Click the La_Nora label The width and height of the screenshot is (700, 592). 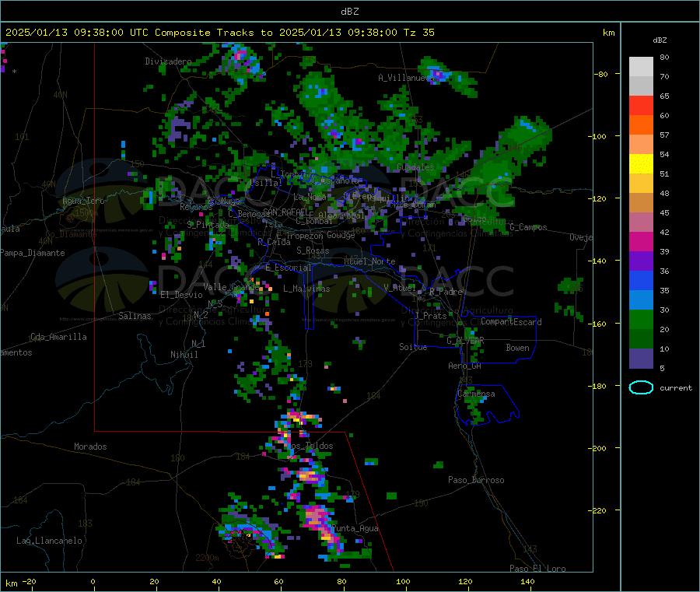point(310,197)
